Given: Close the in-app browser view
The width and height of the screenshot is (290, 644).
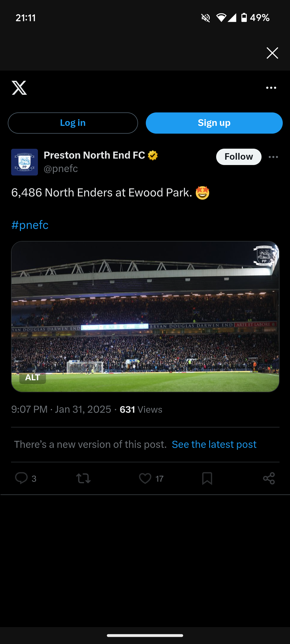Looking at the screenshot, I should click(x=272, y=53).
